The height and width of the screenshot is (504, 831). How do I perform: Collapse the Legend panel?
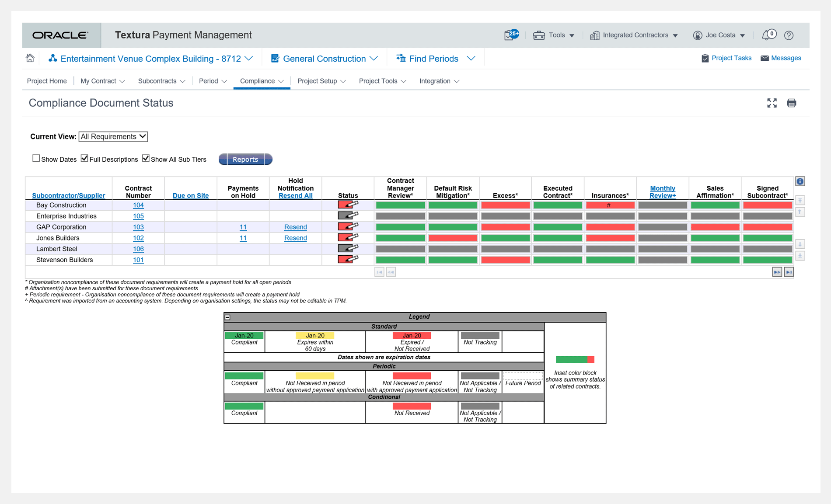pos(227,317)
